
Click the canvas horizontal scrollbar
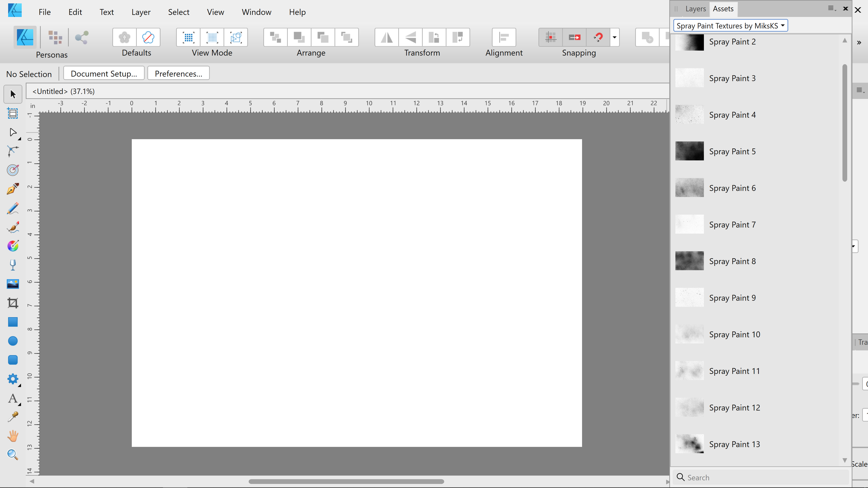point(346,481)
